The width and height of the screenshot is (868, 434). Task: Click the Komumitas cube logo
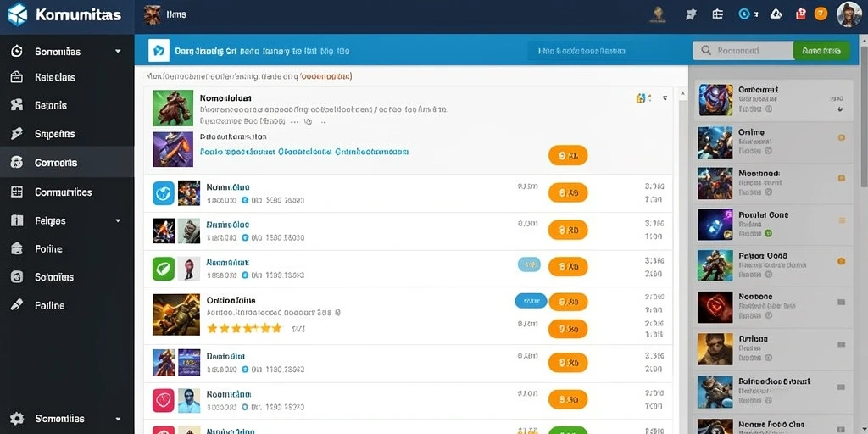(17, 15)
